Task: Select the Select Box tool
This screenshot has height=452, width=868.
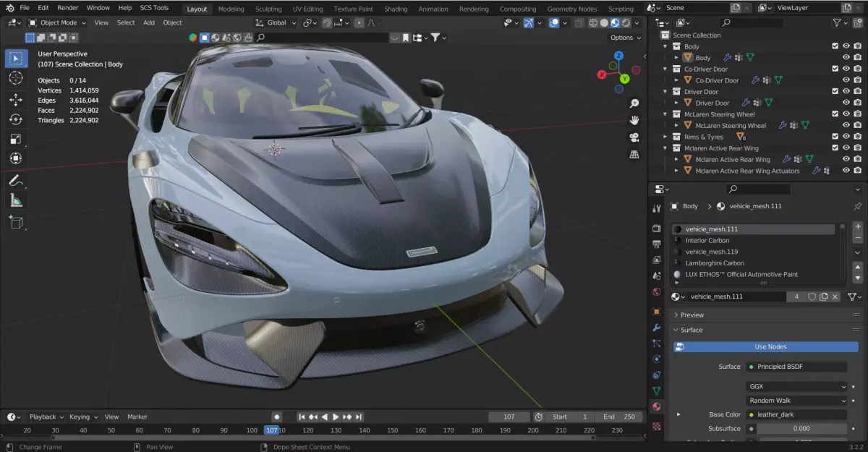Action: click(16, 59)
